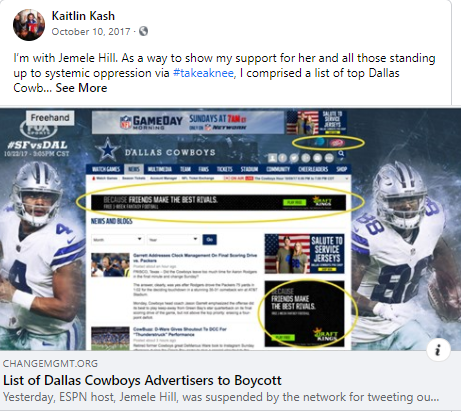Click the Dallas Cowboys star logo
Image resolution: width=461 pixels, height=412 pixels.
click(107, 150)
